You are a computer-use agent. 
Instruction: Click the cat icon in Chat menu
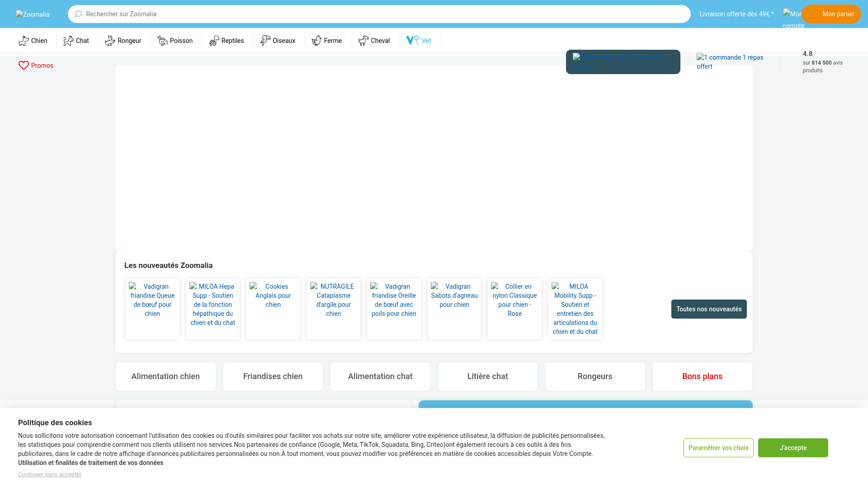68,41
